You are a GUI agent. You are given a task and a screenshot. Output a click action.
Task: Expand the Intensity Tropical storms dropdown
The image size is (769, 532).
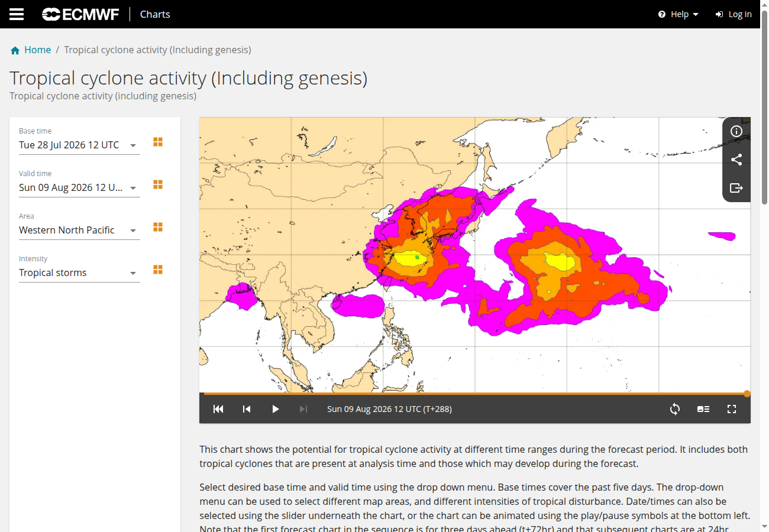79,273
